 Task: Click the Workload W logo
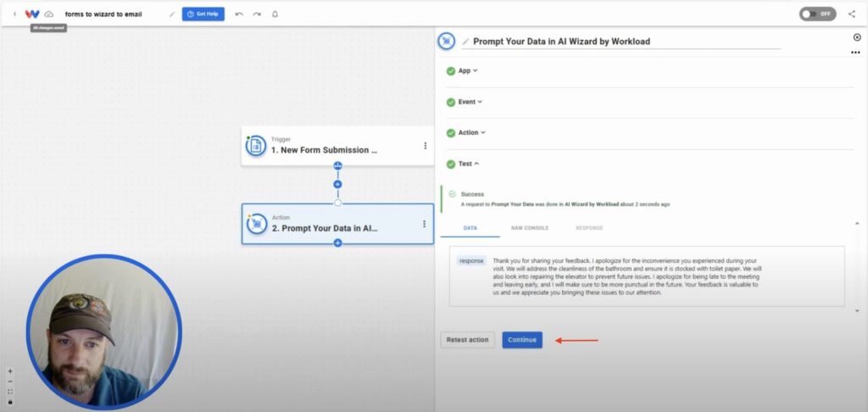click(x=32, y=14)
